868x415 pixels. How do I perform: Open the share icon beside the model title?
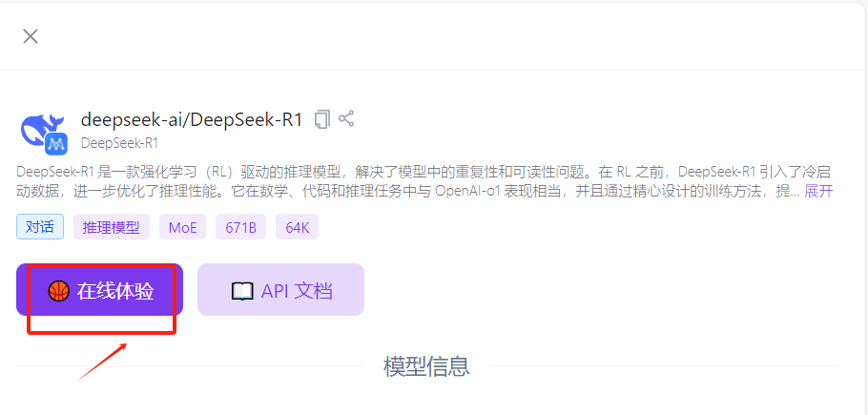(x=346, y=118)
